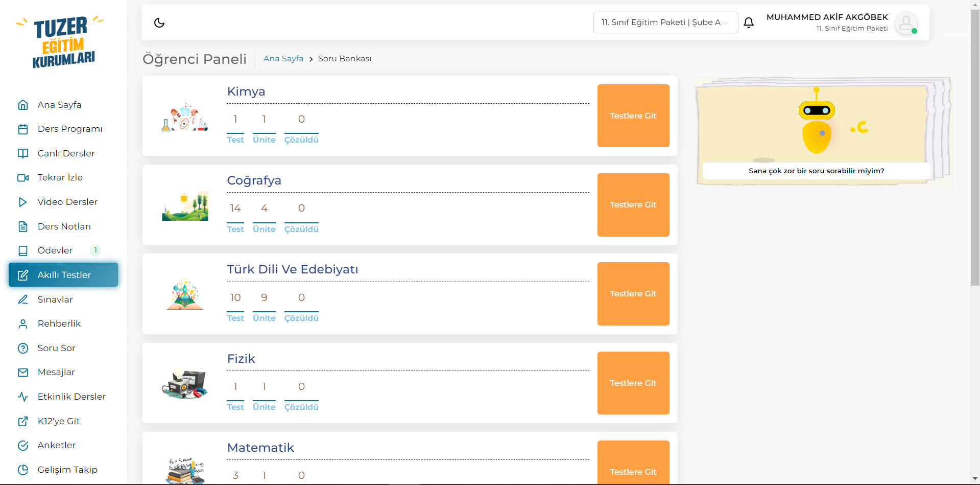Click the page vertical scrollbar
This screenshot has height=485, width=980.
pyautogui.click(x=974, y=153)
